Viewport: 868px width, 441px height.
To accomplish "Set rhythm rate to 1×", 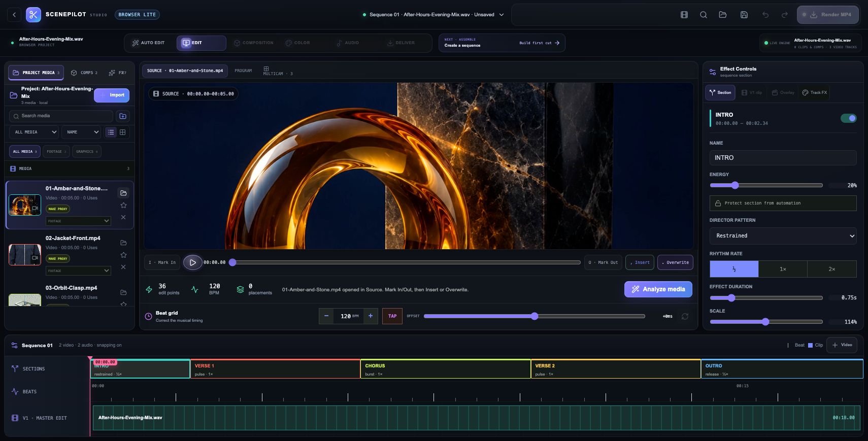I will pyautogui.click(x=783, y=269).
